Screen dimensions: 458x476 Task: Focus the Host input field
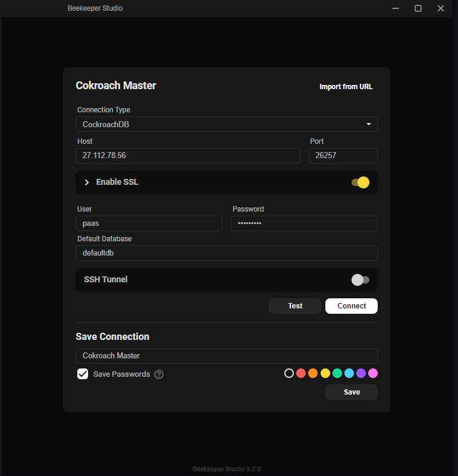188,156
